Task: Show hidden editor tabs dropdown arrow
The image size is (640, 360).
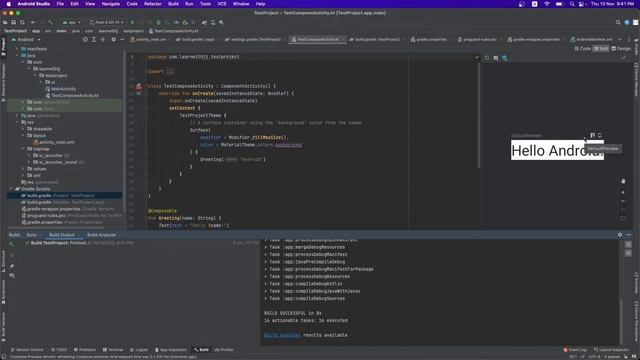Action: (620, 40)
